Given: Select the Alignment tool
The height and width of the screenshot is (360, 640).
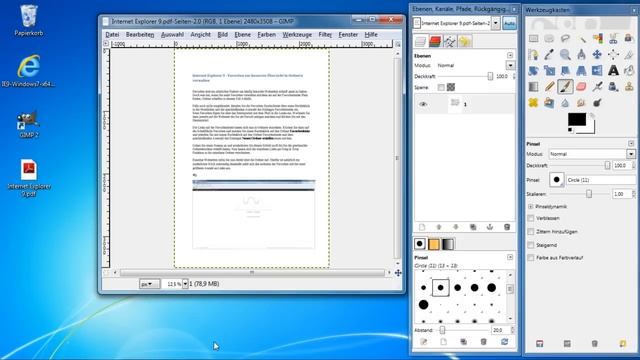Looking at the screenshot, I should click(613, 54).
